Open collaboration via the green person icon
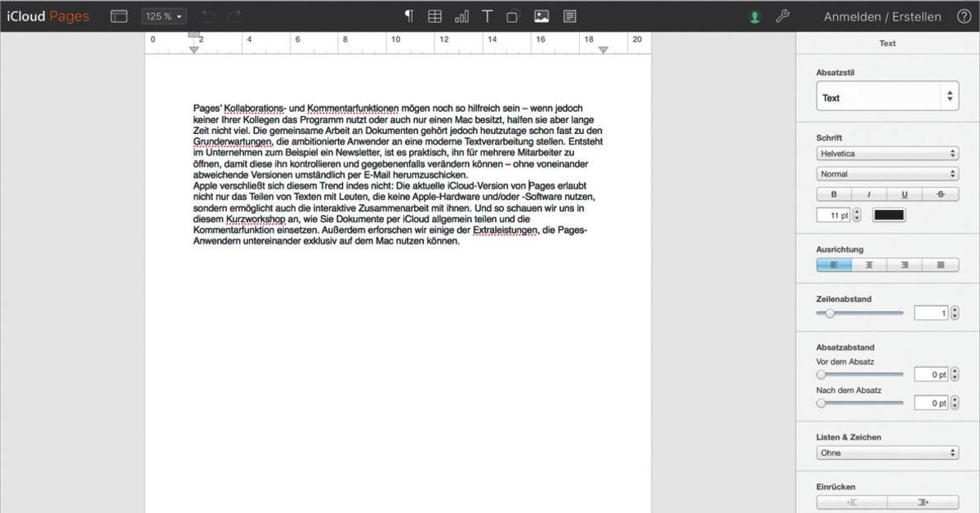Image resolution: width=980 pixels, height=513 pixels. coord(755,17)
